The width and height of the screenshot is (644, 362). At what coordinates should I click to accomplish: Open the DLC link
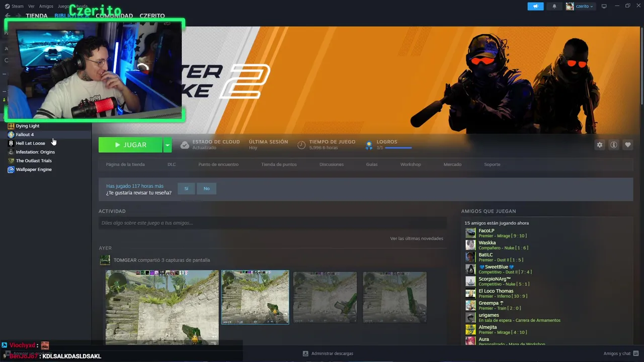(x=172, y=164)
